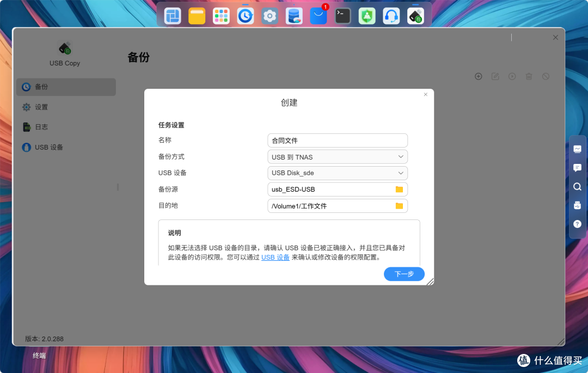Open the search magnifier widget icon
The height and width of the screenshot is (373, 588).
[578, 186]
